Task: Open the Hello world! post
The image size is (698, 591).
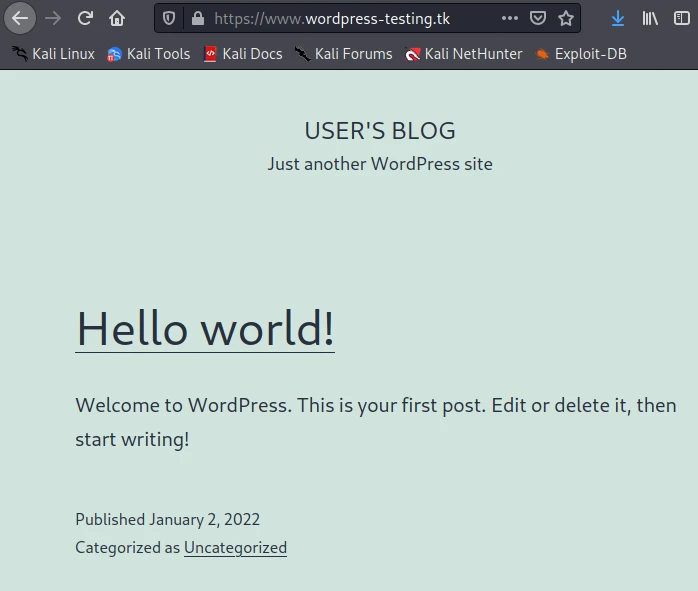Action: coord(205,328)
